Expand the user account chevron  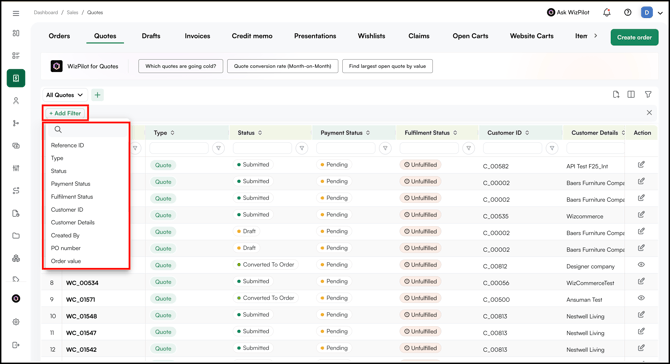click(660, 13)
